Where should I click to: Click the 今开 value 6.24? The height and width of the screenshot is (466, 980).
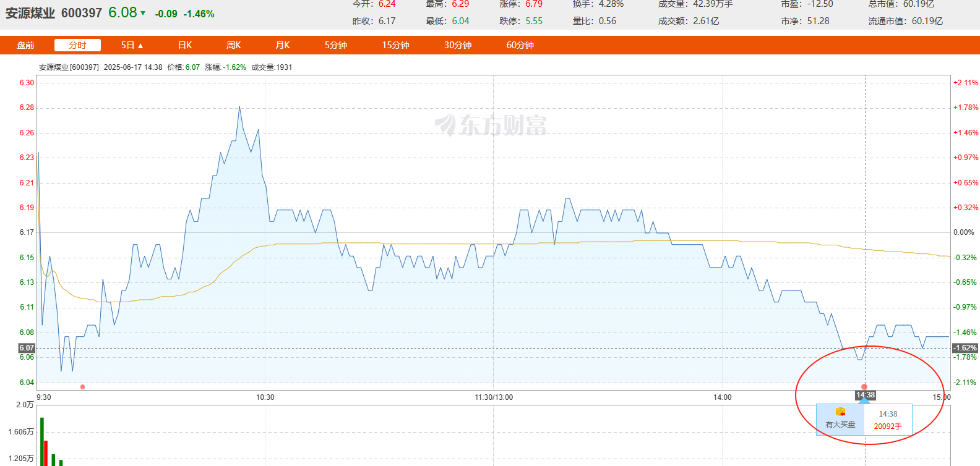[387, 4]
